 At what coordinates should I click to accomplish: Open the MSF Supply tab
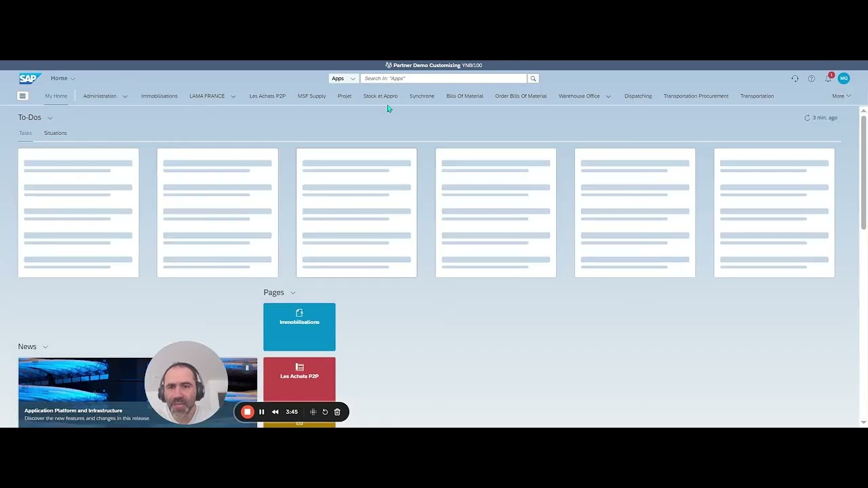tap(312, 96)
